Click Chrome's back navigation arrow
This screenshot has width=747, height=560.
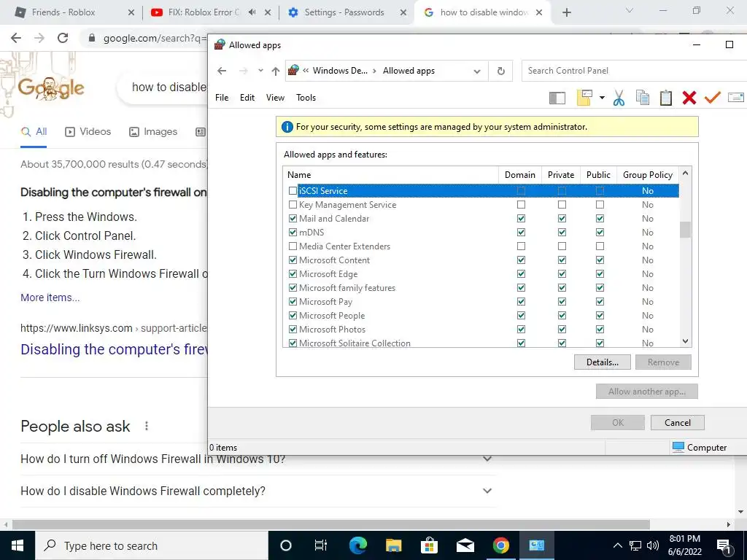[x=16, y=38]
